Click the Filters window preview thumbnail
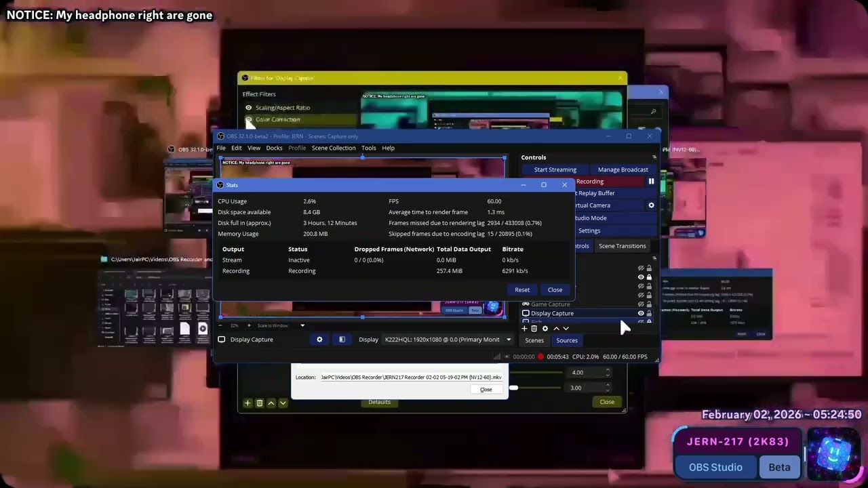This screenshot has width=868, height=488. pos(492,110)
